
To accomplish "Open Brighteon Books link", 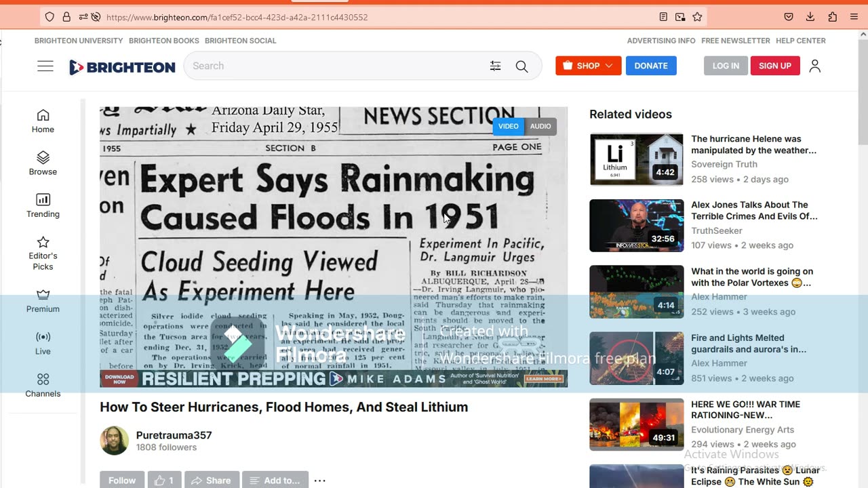I will [164, 41].
